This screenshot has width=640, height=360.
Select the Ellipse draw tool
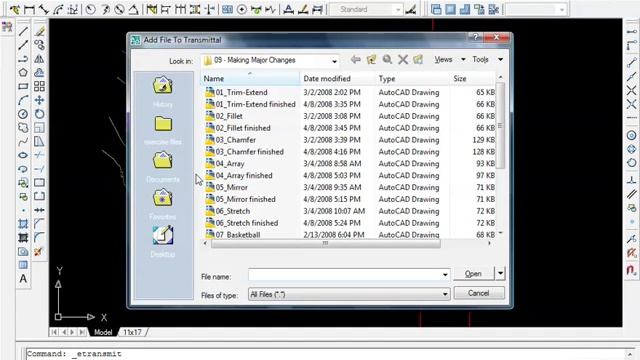pyautogui.click(x=23, y=156)
